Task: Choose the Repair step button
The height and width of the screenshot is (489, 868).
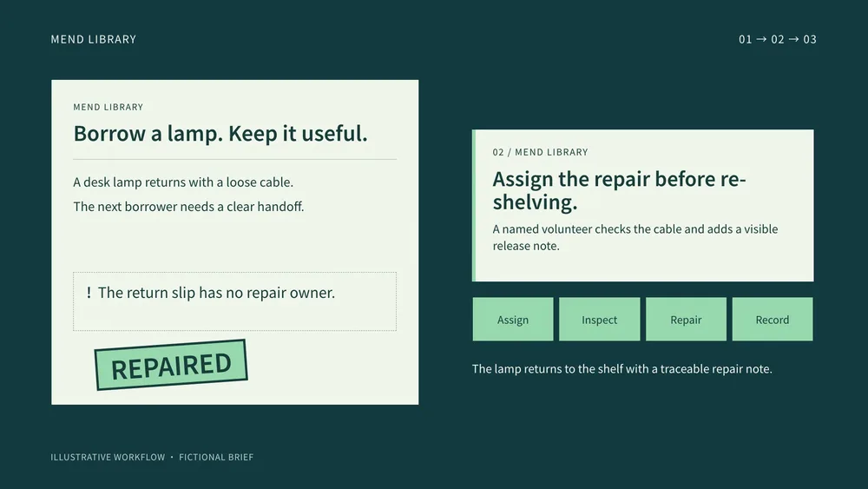Action: [x=686, y=319]
